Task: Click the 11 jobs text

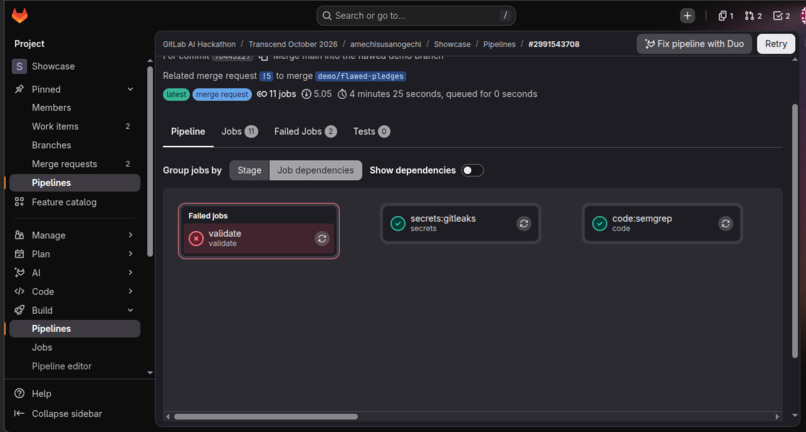Action: (x=282, y=94)
